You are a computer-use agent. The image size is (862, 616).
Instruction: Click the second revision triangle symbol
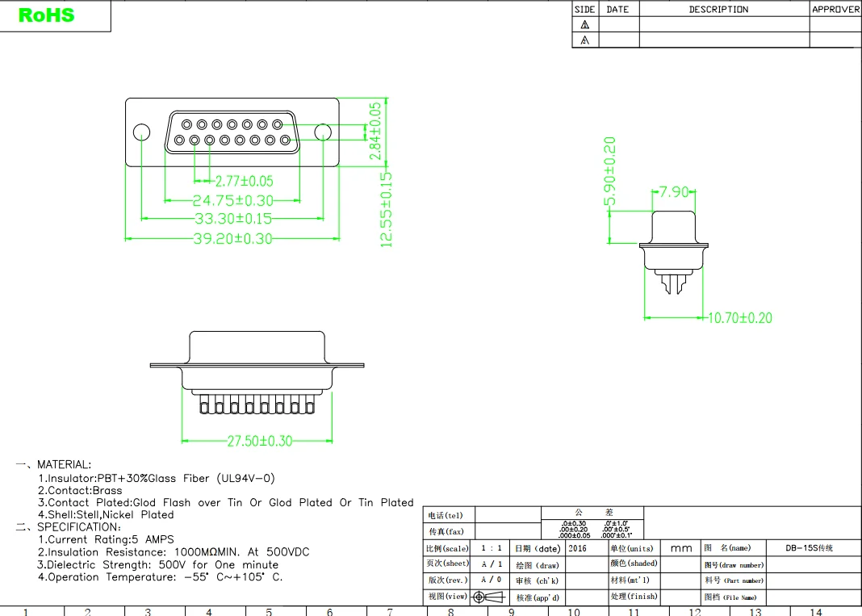pyautogui.click(x=585, y=40)
